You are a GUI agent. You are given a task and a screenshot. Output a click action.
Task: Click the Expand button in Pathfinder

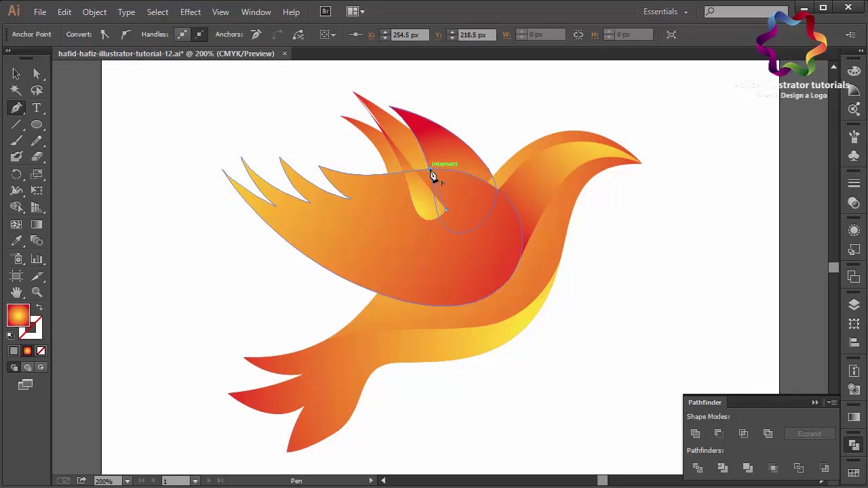click(x=809, y=434)
